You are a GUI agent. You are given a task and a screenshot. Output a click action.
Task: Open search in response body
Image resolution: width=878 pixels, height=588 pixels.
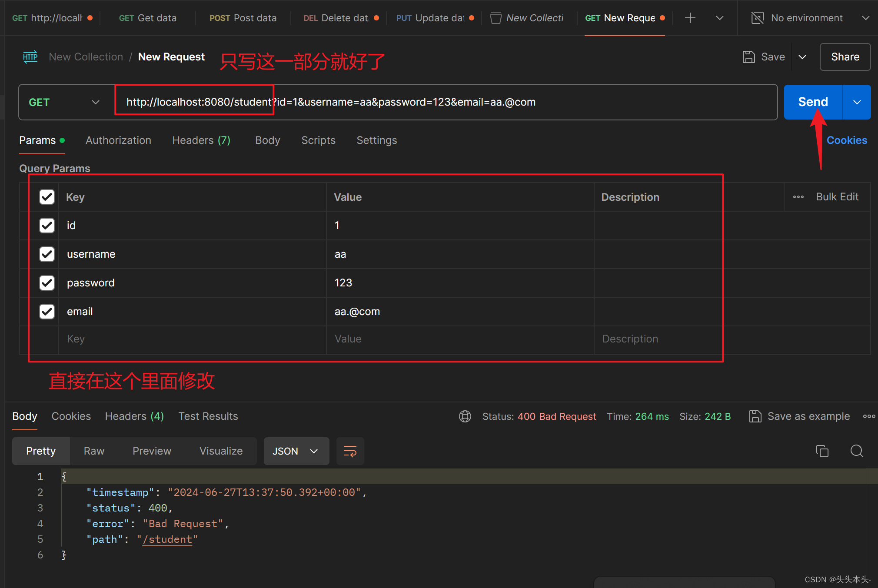856,451
